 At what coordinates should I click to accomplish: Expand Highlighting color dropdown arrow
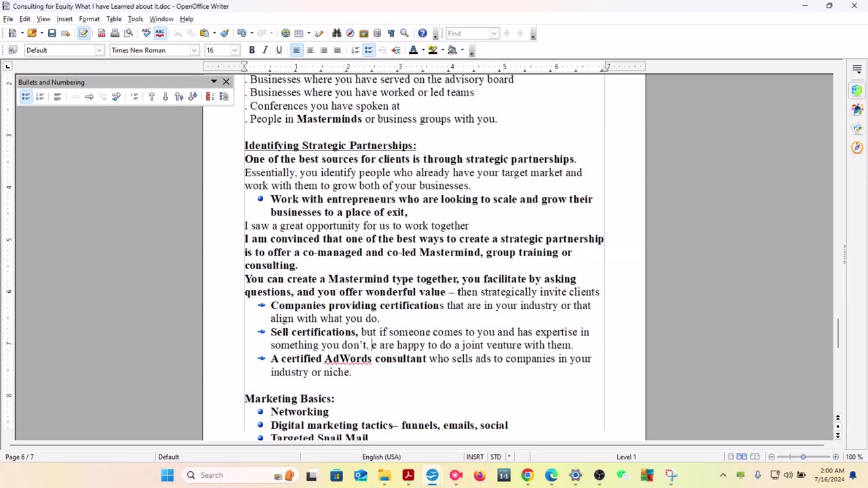(x=442, y=50)
